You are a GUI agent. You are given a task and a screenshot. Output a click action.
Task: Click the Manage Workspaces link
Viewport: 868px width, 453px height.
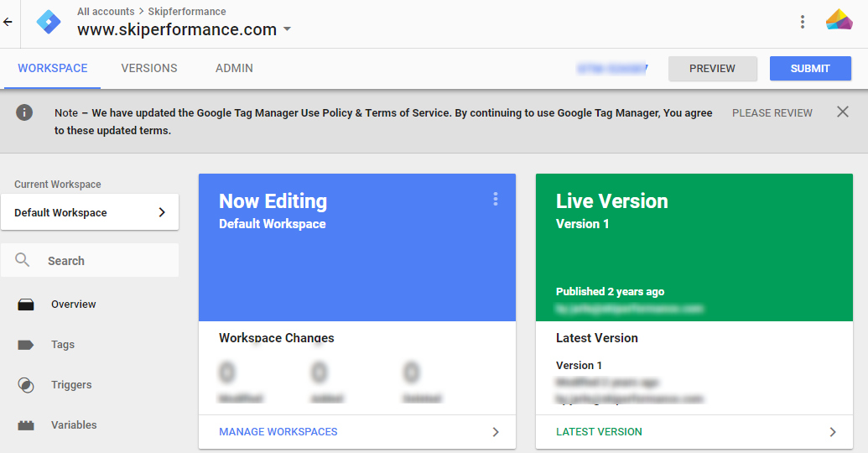278,431
